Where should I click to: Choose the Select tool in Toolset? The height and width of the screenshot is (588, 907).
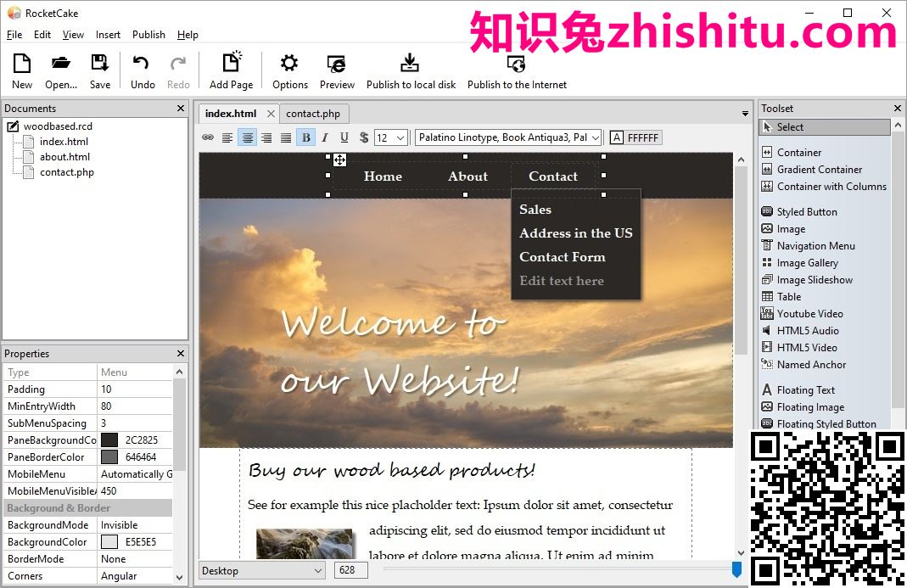825,126
